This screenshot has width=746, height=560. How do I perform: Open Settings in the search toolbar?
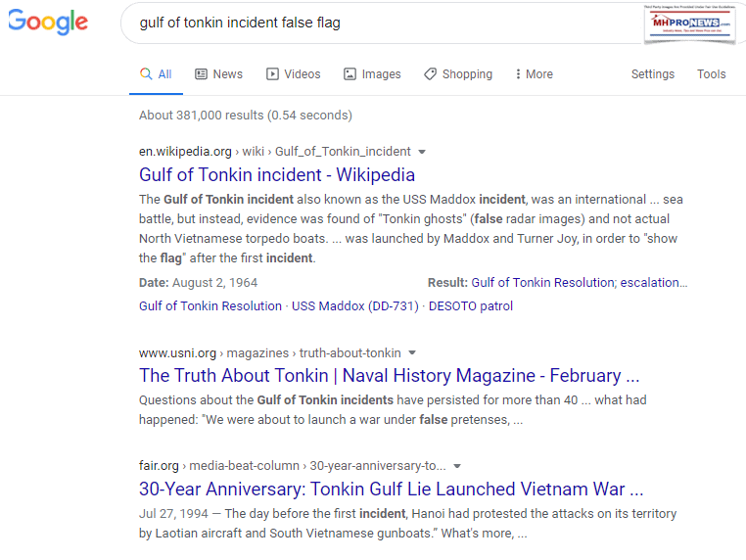pyautogui.click(x=652, y=74)
